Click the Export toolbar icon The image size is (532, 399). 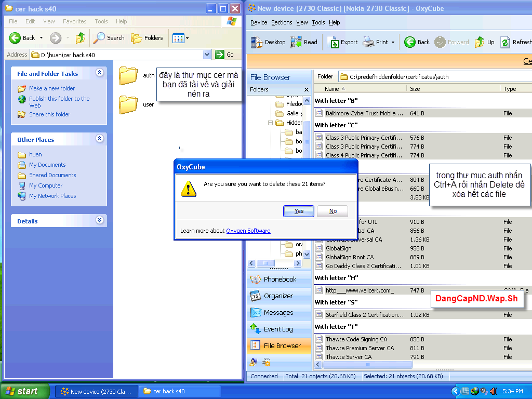coord(333,42)
